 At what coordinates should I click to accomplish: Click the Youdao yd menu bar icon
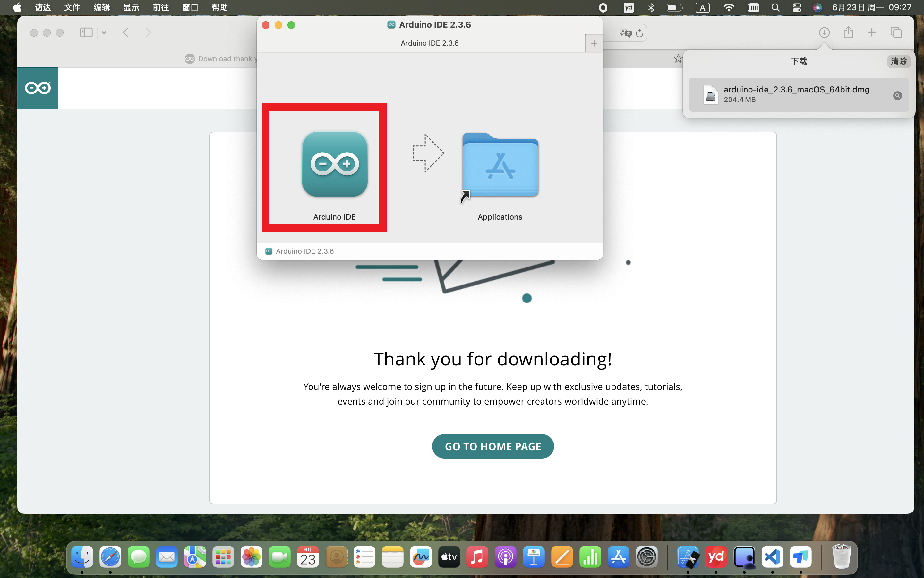(x=629, y=8)
